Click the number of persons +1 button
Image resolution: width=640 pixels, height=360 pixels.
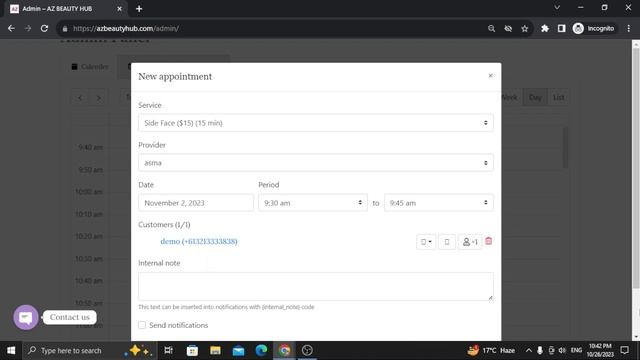click(x=470, y=242)
